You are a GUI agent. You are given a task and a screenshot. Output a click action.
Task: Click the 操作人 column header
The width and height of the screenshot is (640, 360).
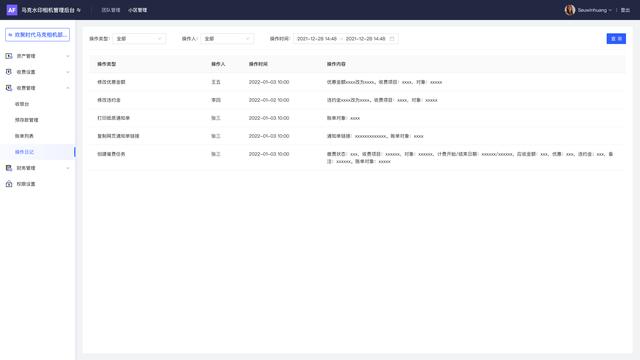coord(218,64)
